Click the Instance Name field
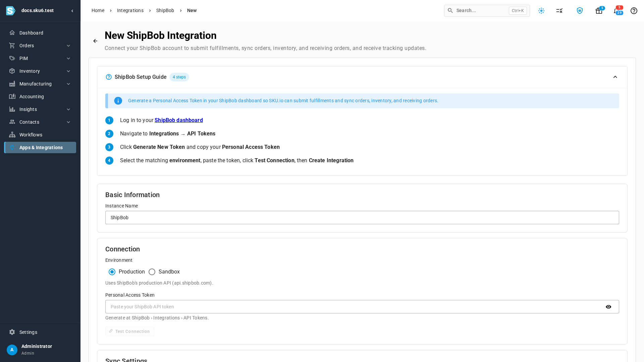 pos(362,218)
